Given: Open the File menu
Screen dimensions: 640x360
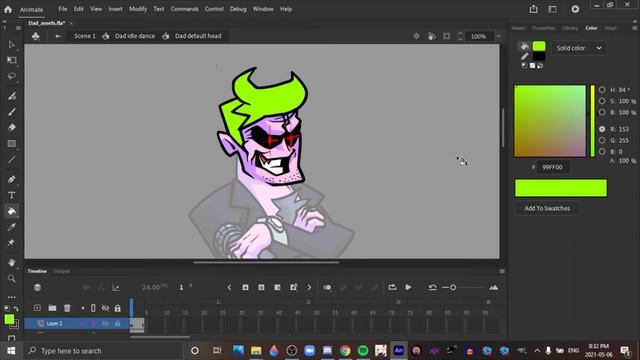Looking at the screenshot, I should click(62, 9).
